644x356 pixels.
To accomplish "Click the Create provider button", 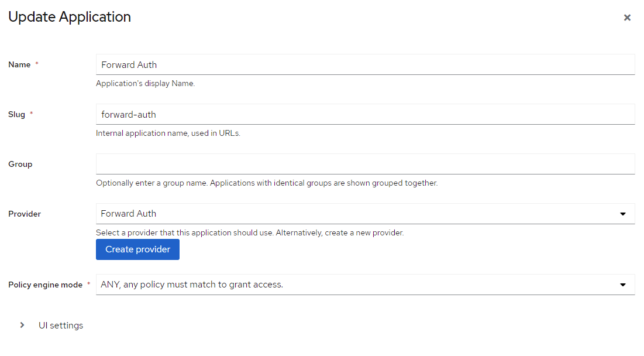I will click(x=137, y=249).
